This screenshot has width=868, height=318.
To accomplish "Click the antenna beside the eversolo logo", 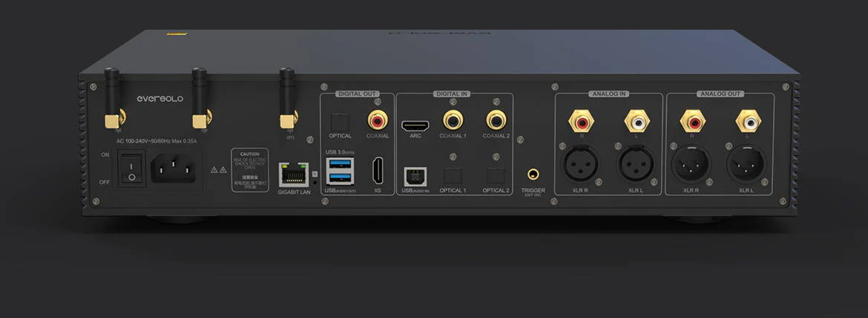I will [113, 99].
